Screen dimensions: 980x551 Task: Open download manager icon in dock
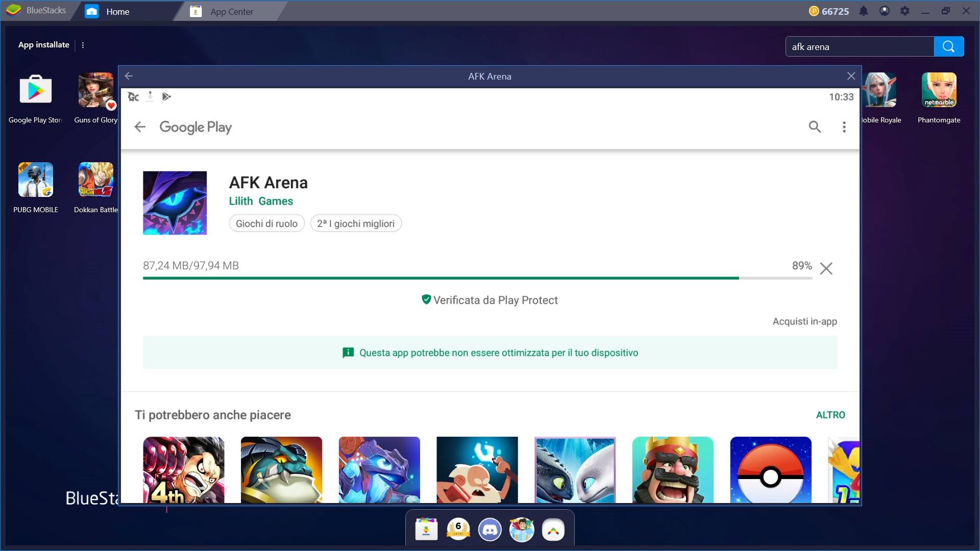[x=426, y=530]
